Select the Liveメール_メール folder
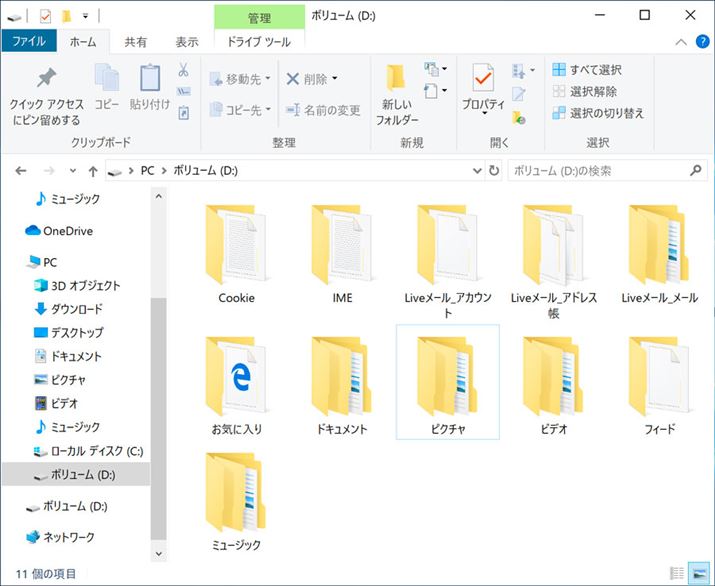Image resolution: width=715 pixels, height=586 pixels. click(659, 254)
